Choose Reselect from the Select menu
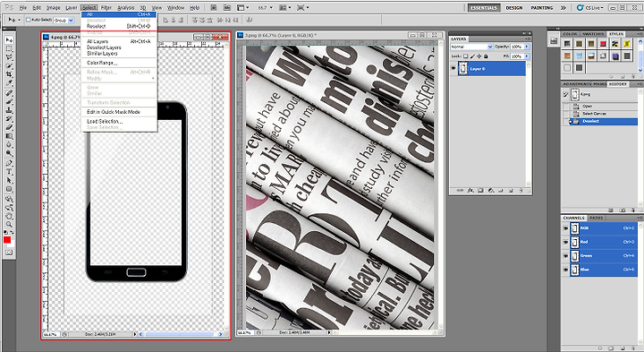This screenshot has width=644, height=352. coord(119,26)
